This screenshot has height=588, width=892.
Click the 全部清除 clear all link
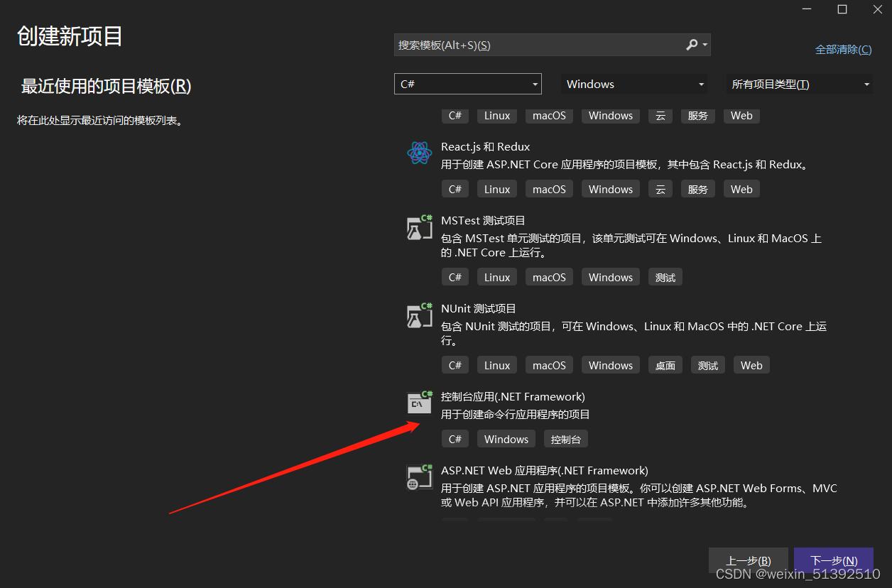point(843,49)
